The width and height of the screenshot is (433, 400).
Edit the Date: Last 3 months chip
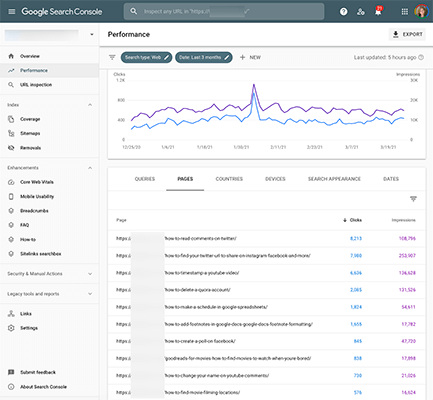[204, 57]
